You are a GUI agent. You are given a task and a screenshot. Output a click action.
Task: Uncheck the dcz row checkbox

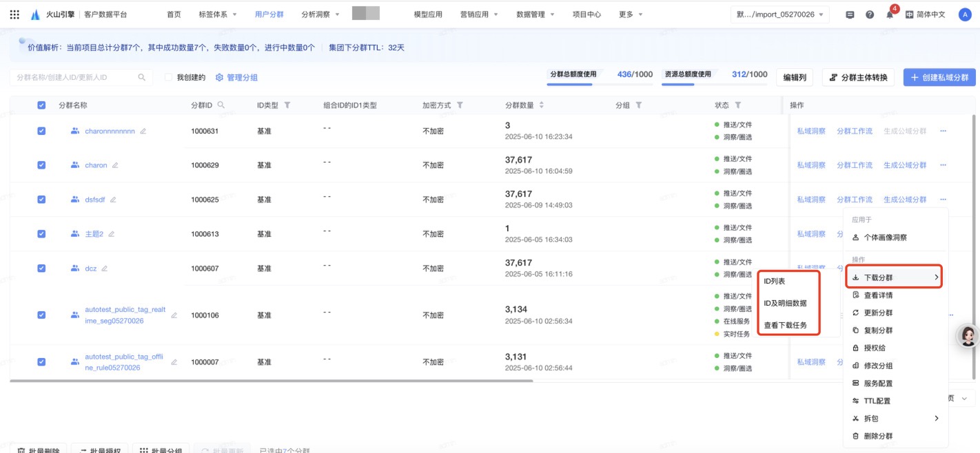pos(41,268)
